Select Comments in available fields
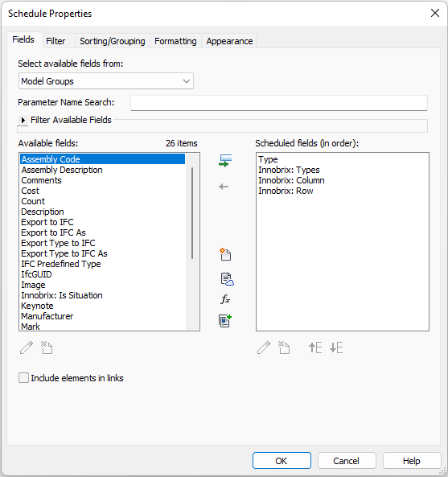448x477 pixels. tap(102, 180)
